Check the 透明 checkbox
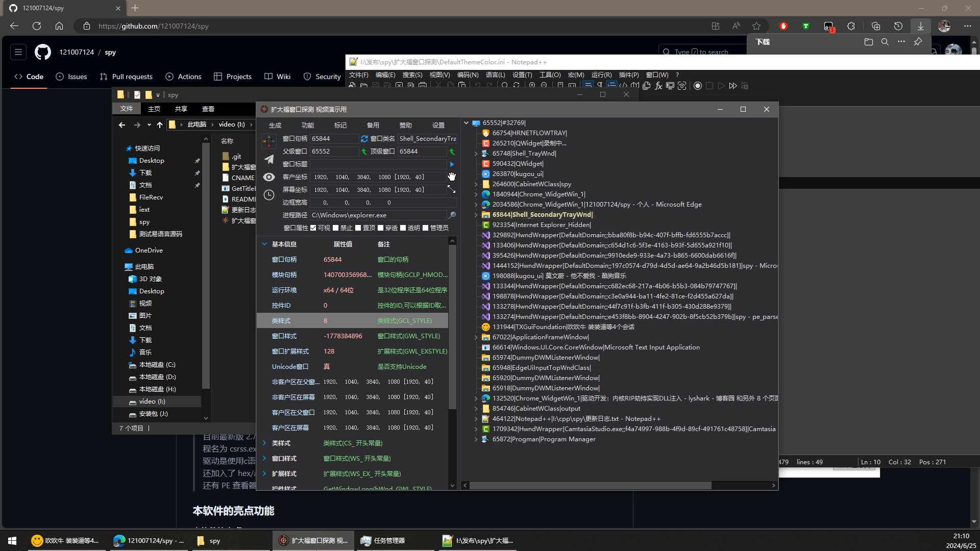Screen dimensions: 980x551 [403, 228]
